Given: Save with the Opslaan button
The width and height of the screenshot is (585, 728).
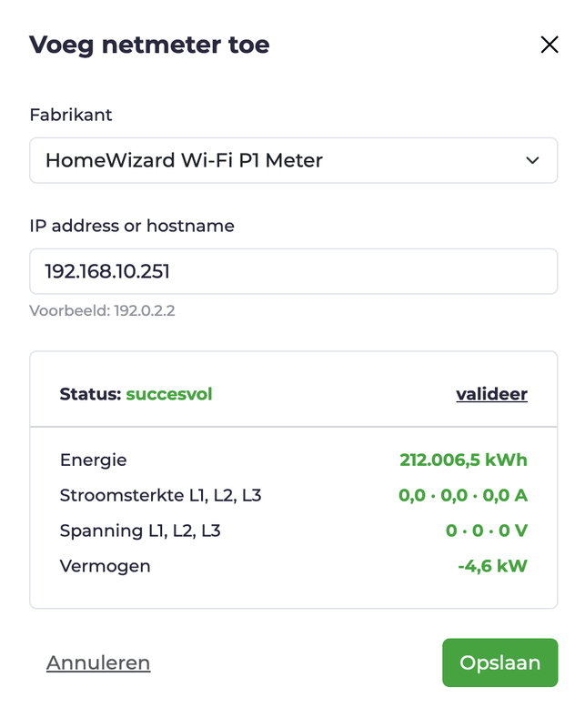Looking at the screenshot, I should 499,662.
